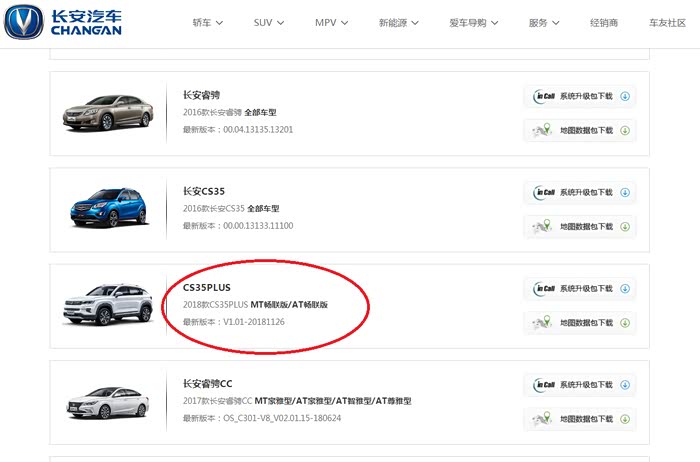Screen dimensions: 700x462
Task: Click 2018款CS35PLUS MT畅联版/AT畅联版 text
Action: (x=255, y=304)
